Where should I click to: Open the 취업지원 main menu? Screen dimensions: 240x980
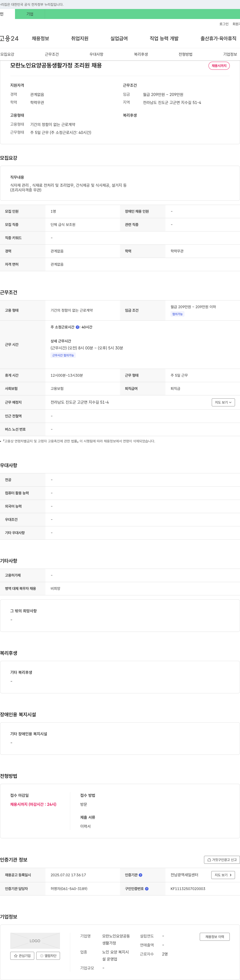[x=79, y=38]
